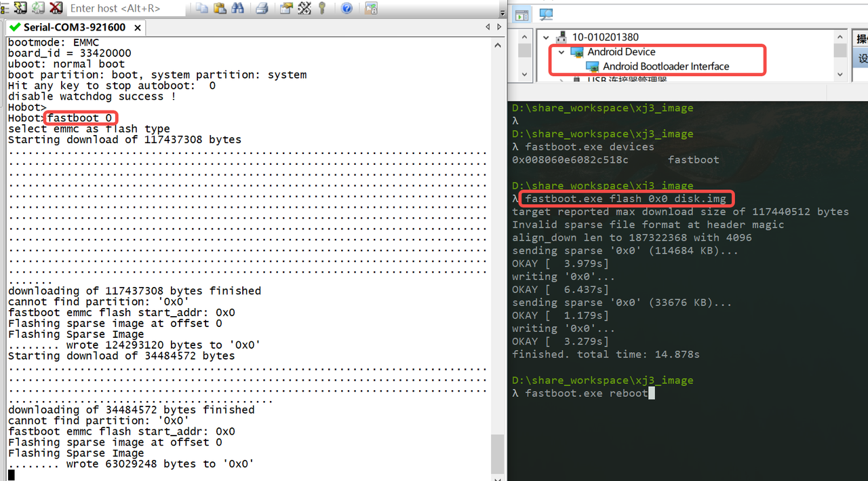Click the key icon for public-key assistant

click(x=322, y=8)
